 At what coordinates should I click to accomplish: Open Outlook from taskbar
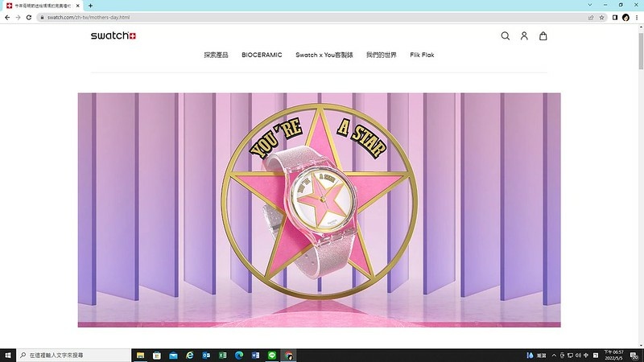pos(206,355)
